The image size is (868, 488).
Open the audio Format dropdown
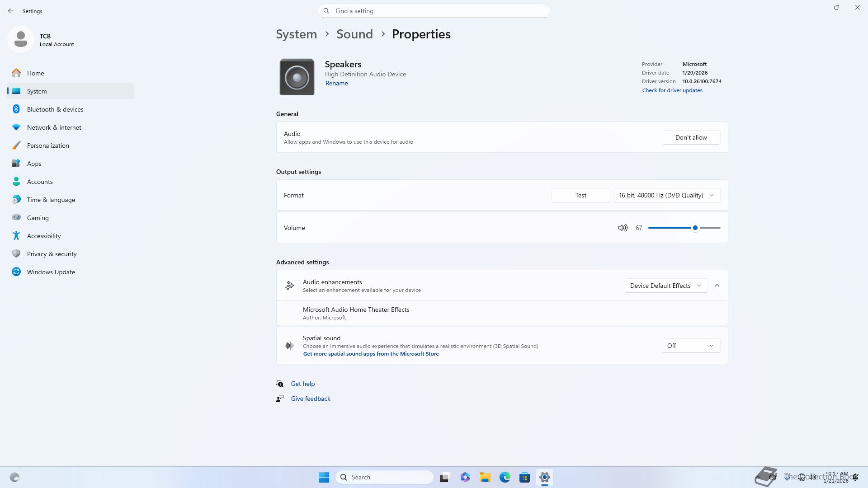pyautogui.click(x=667, y=195)
